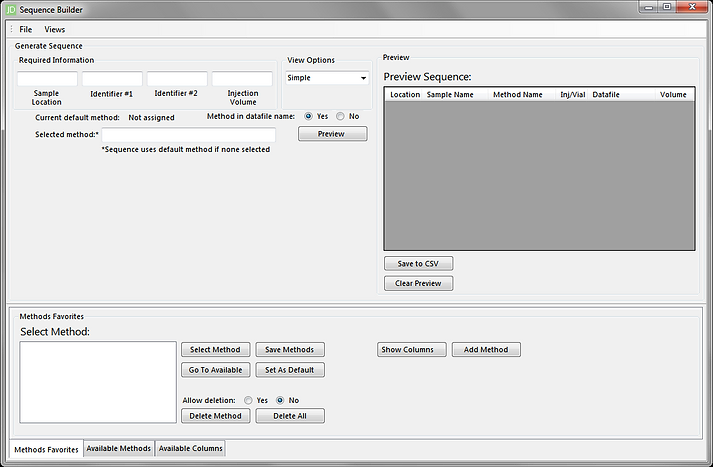Click the Datafile column header

point(622,95)
